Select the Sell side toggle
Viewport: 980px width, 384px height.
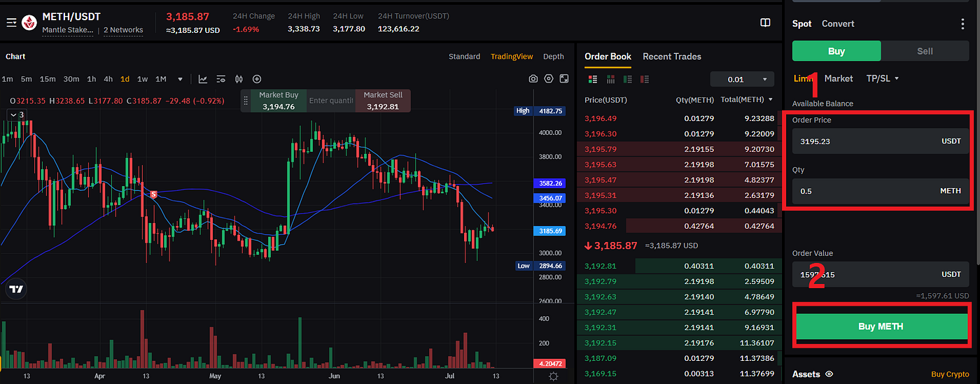925,51
